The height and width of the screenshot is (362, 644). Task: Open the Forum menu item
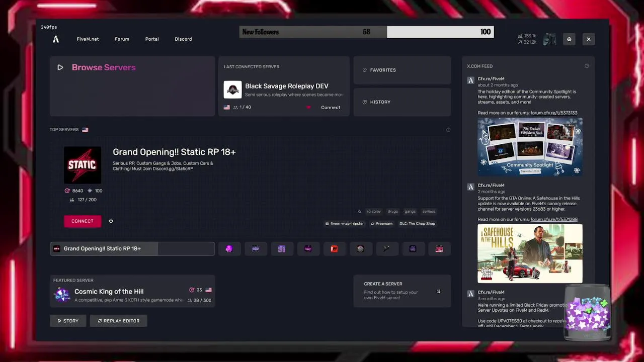(122, 39)
